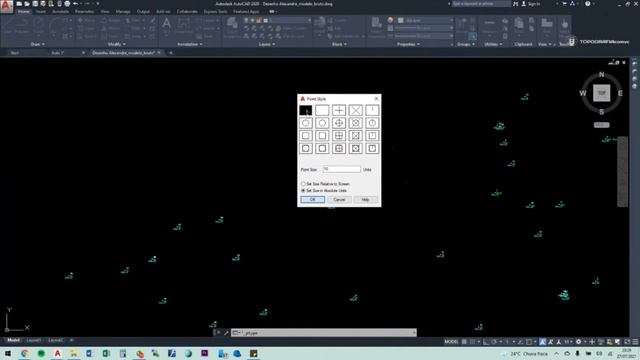Click the Point Size input field

click(342, 169)
